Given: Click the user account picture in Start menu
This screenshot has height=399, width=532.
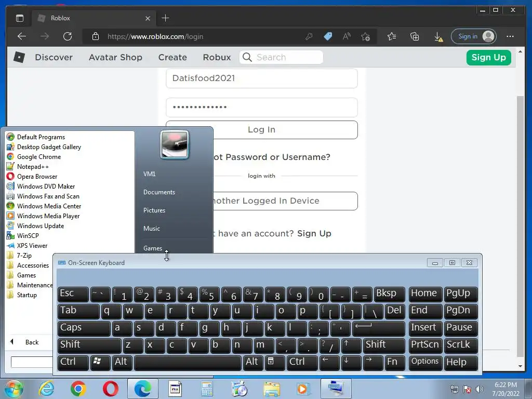Looking at the screenshot, I should pos(175,144).
